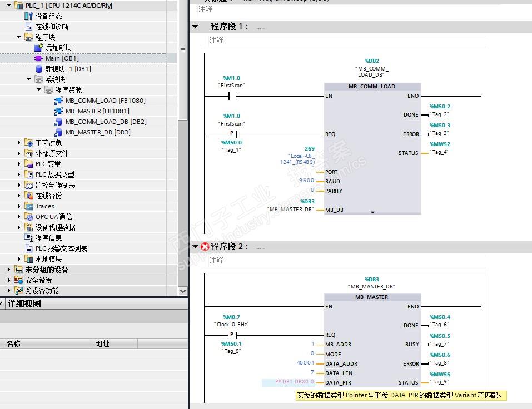Click the project tree scroll down arrow
This screenshot has height=409, width=532.
pos(183,291)
